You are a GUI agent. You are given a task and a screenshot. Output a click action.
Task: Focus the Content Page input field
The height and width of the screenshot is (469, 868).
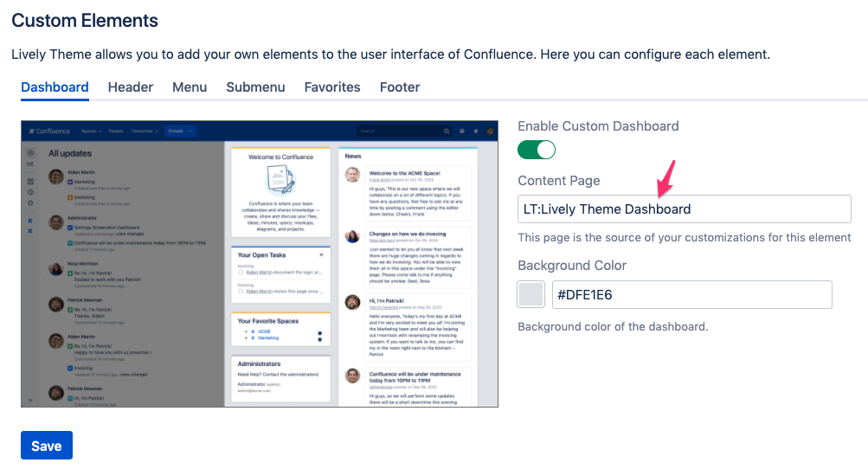pyautogui.click(x=684, y=209)
